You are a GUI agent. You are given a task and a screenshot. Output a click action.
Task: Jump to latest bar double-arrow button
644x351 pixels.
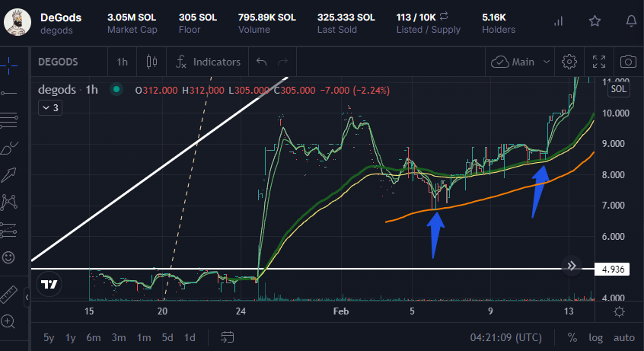click(x=572, y=266)
